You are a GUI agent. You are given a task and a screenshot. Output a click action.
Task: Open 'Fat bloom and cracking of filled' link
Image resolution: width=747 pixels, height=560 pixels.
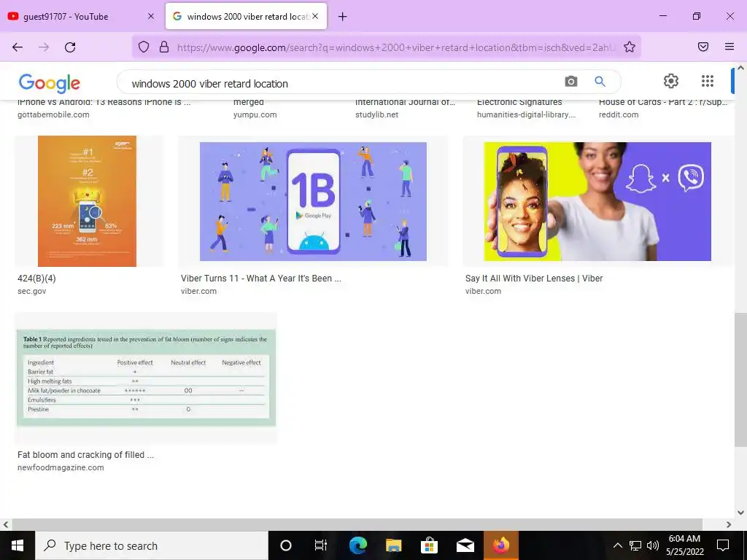86,455
